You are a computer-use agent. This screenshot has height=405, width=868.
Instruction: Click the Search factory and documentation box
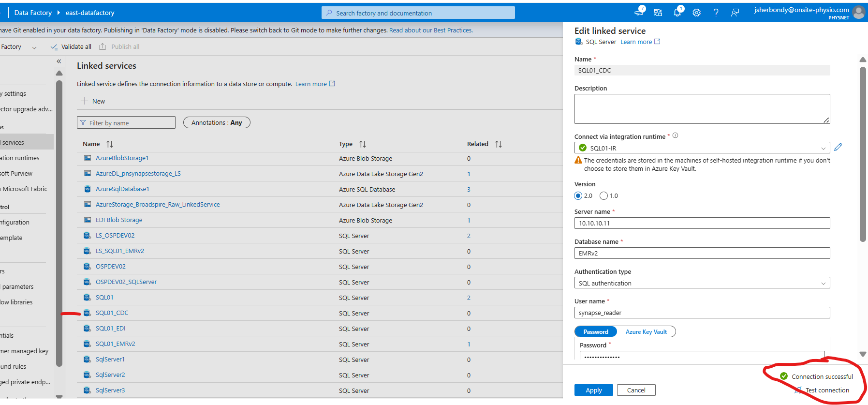coord(418,13)
